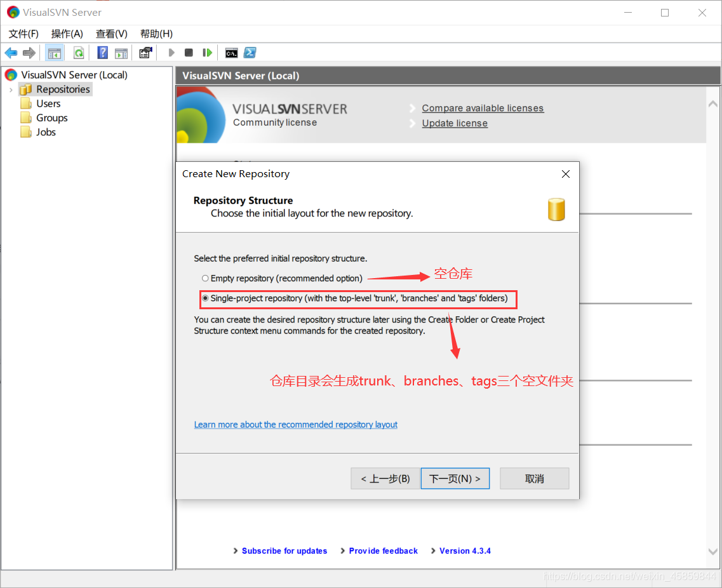The width and height of the screenshot is (722, 588).
Task: Click the VisualSVN Server (Local) tree icon
Action: coord(11,75)
